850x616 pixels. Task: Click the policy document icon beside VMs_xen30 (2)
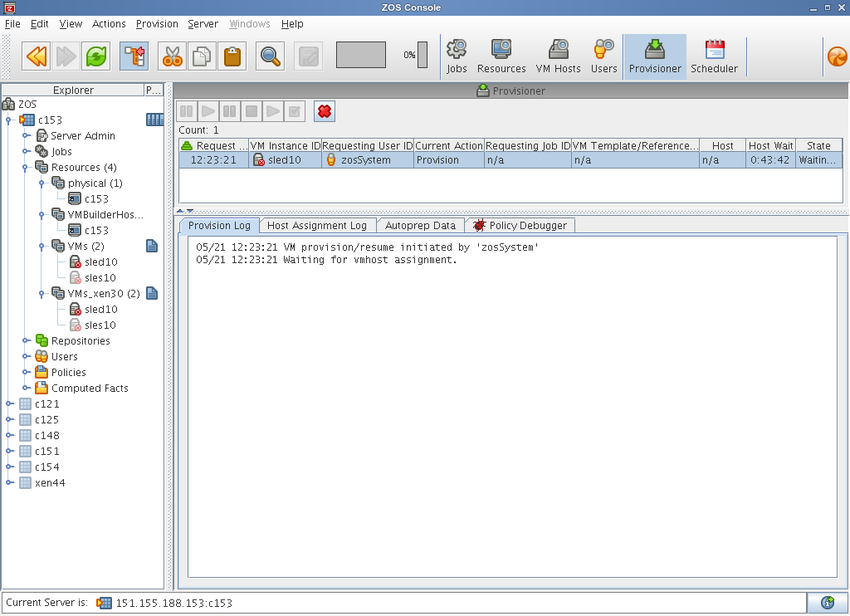pos(152,293)
